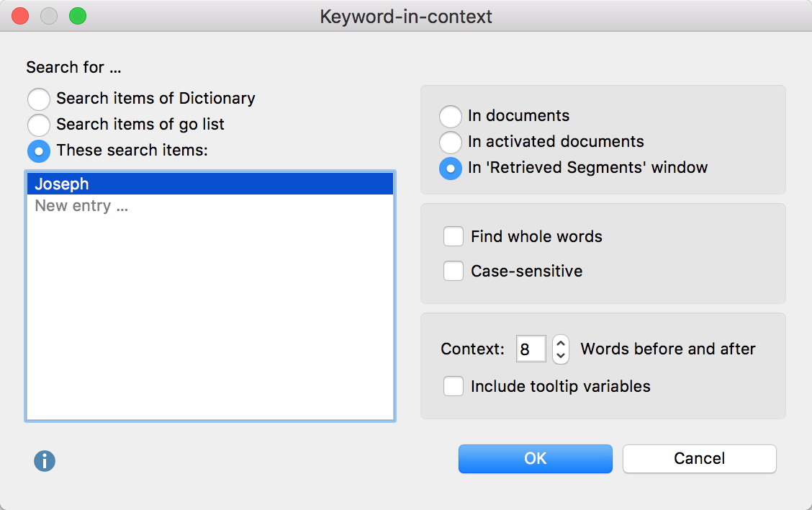Enable Find whole words checkbox

tap(453, 236)
